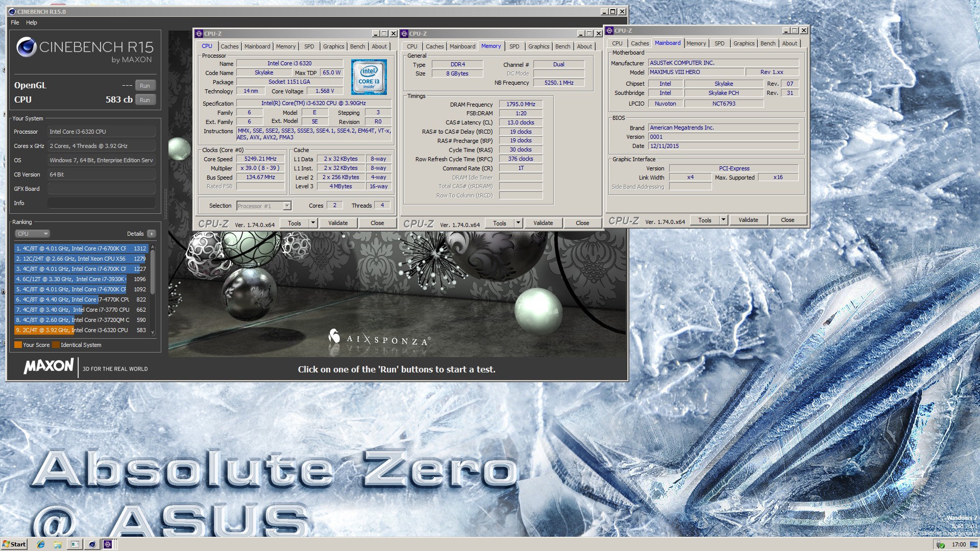980x551 pixels.
Task: Click the Details arrow button in Ranking
Action: (x=151, y=234)
